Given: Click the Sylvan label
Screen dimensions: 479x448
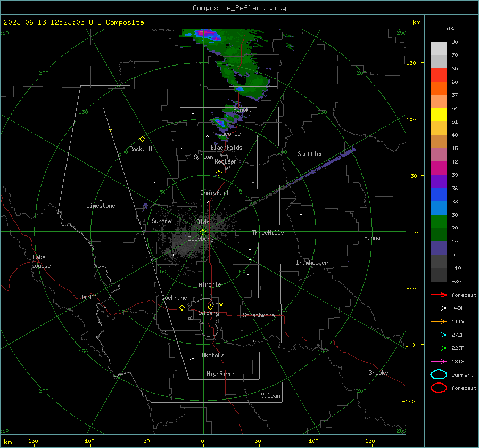Looking at the screenshot, I should point(203,157).
